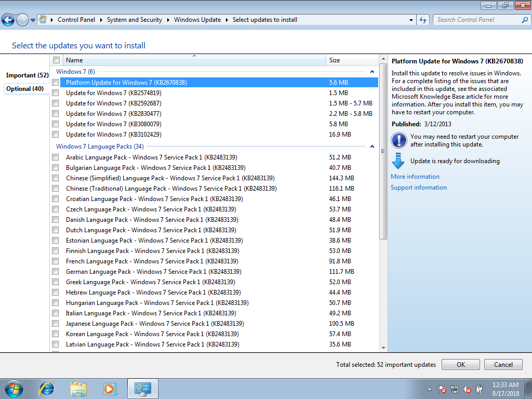Open the Support information link

pyautogui.click(x=419, y=187)
